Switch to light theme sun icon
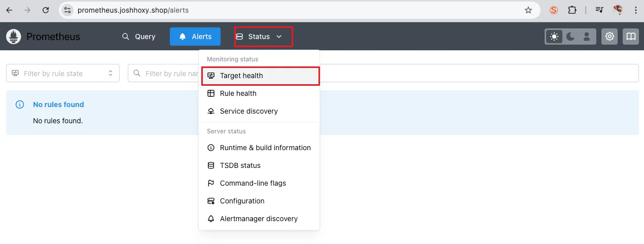This screenshot has width=644, height=244. (554, 37)
